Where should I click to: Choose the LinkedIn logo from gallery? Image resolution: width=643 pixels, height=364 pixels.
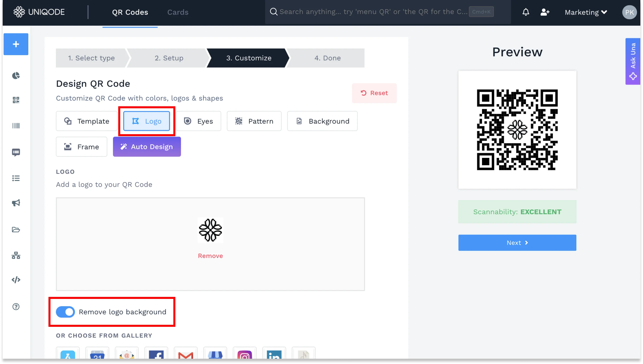tap(274, 353)
